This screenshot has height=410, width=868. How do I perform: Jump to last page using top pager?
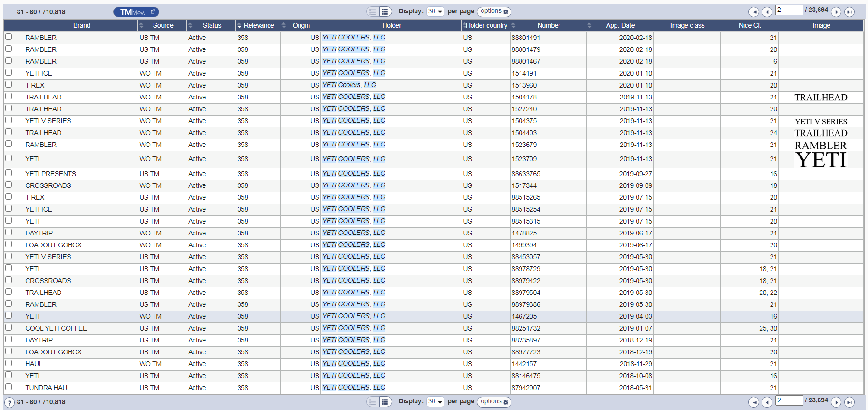pos(849,12)
